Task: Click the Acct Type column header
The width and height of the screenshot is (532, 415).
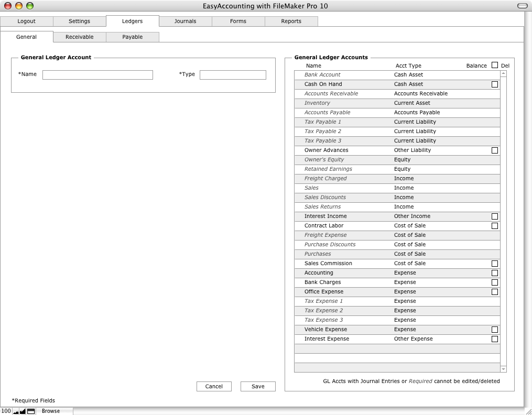Action: click(408, 66)
